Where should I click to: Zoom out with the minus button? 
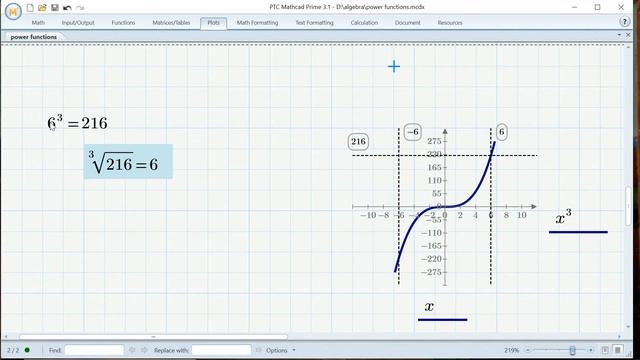pos(527,350)
